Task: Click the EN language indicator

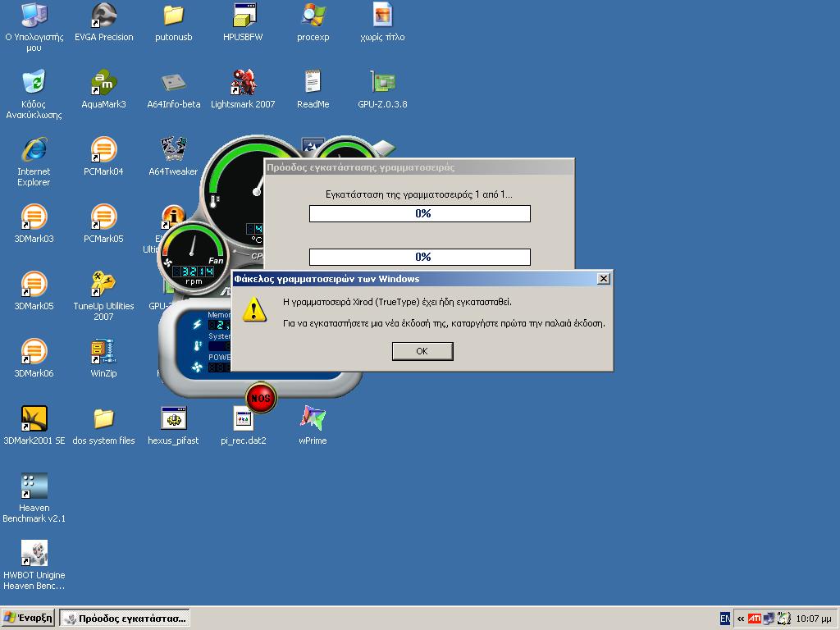Action: [x=725, y=619]
